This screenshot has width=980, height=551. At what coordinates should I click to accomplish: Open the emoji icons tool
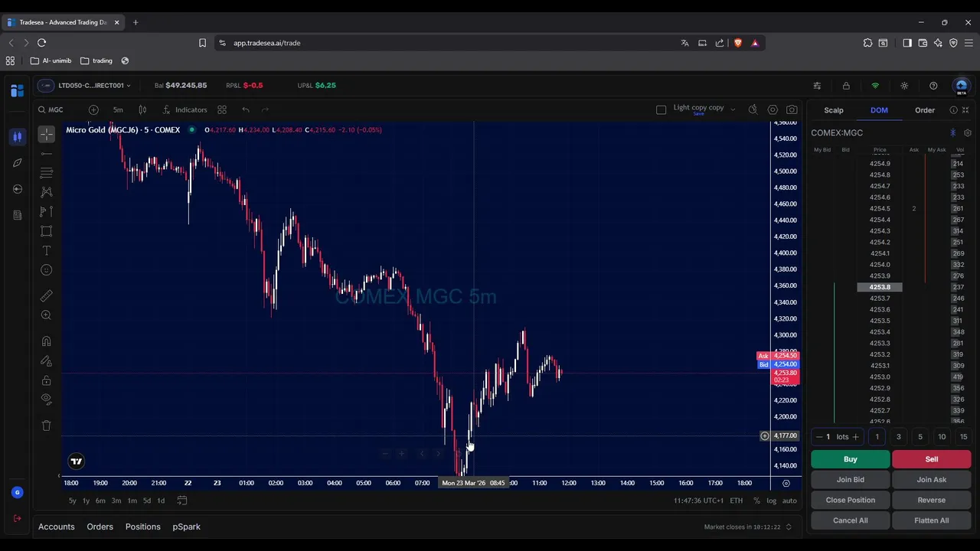(47, 270)
